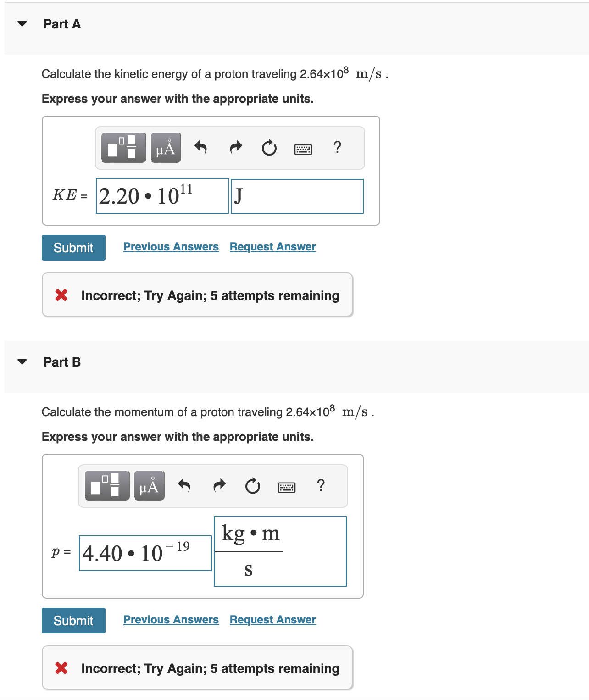Request Answer for Part B
Screen dimensions: 589x700
click(272, 619)
